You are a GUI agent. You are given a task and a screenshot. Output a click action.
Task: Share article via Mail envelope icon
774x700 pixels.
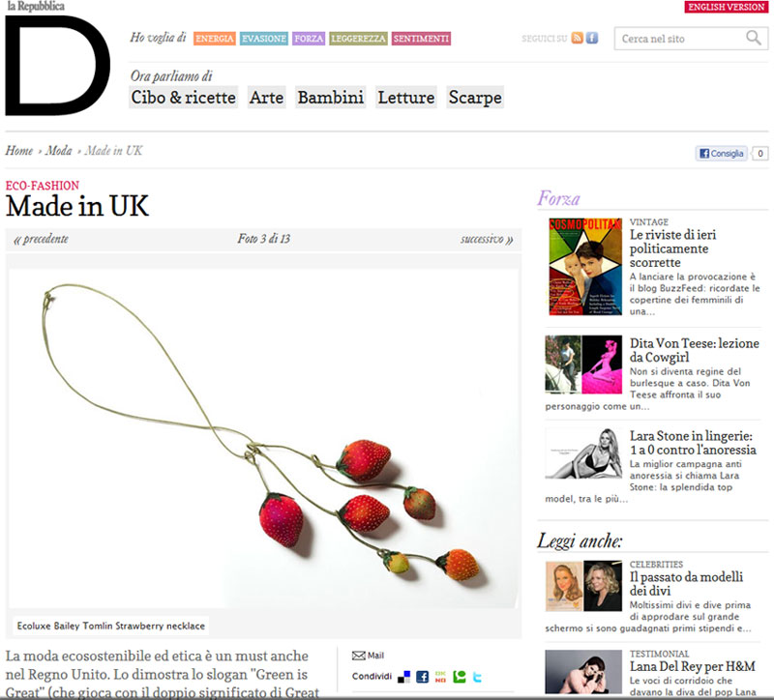(x=358, y=656)
